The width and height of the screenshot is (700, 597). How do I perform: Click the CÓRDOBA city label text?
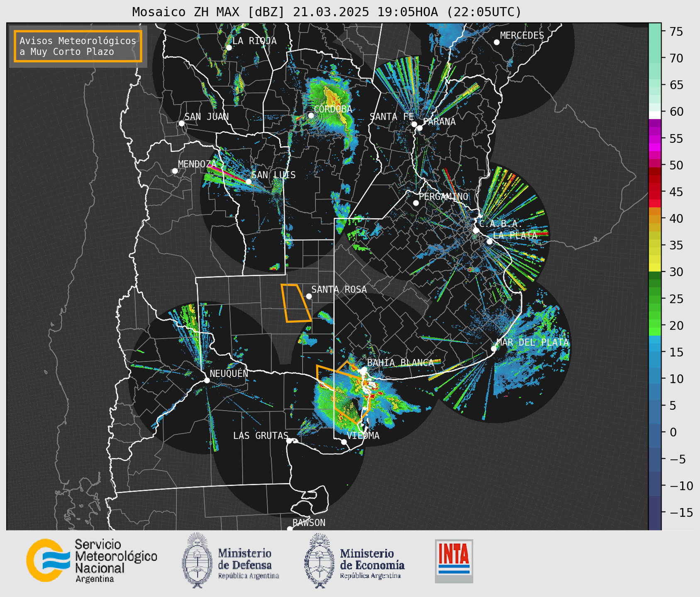click(x=333, y=109)
